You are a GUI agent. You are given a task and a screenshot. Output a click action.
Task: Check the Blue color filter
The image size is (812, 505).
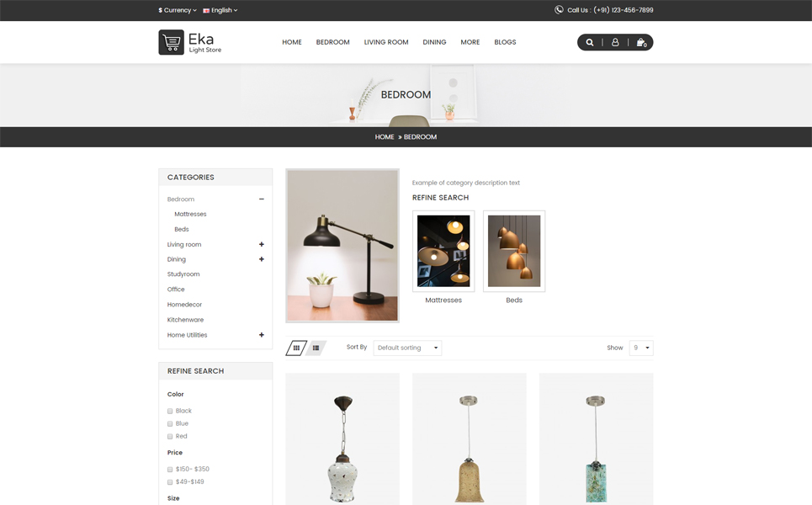click(x=170, y=423)
